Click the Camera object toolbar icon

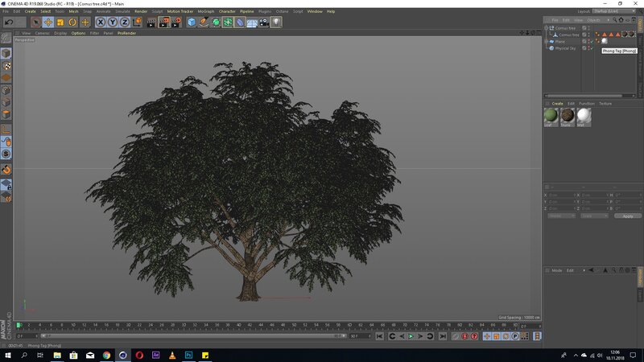(264, 23)
